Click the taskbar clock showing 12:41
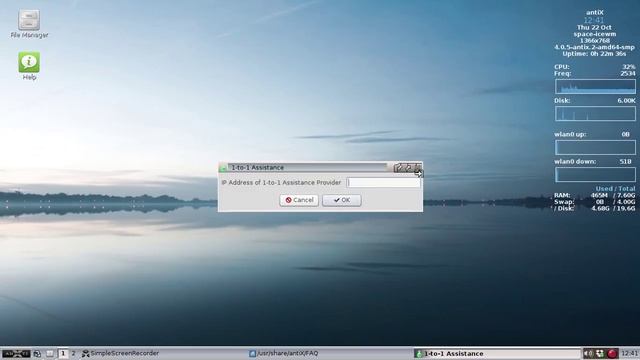This screenshot has height=360, width=640. tap(629, 353)
